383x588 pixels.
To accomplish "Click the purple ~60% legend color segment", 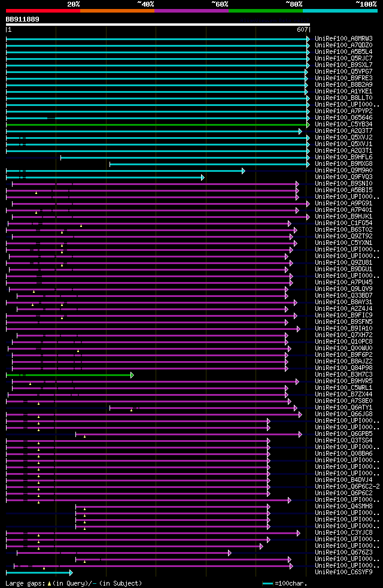I will (191, 11).
